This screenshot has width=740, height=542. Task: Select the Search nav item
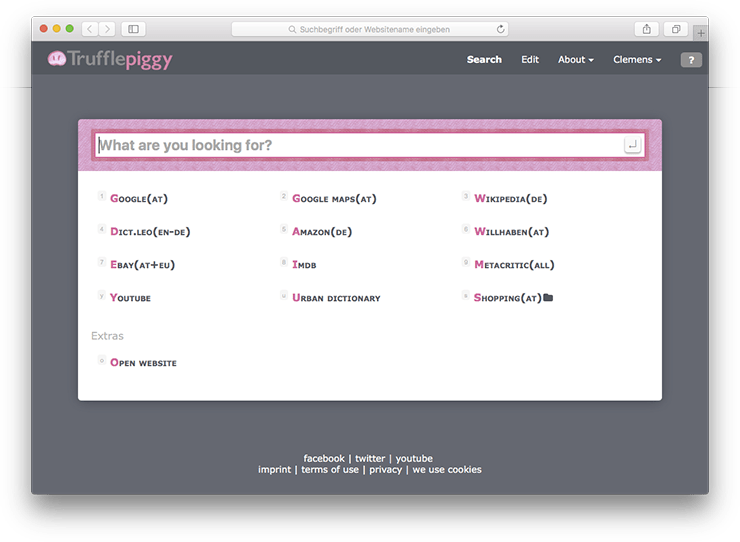click(484, 60)
